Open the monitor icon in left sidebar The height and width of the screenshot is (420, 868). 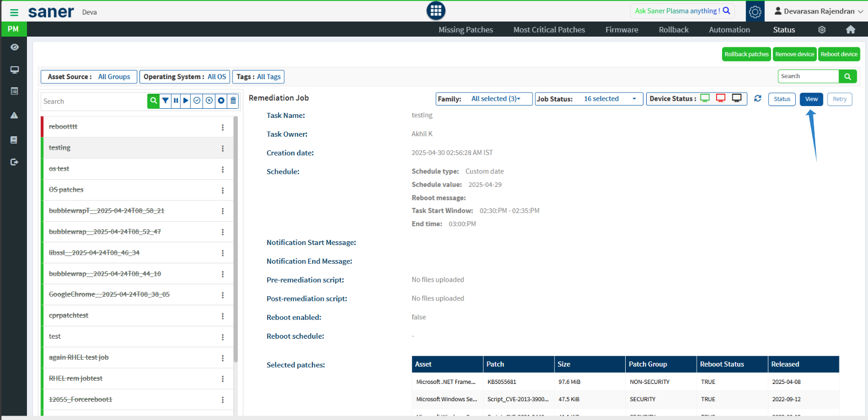point(15,70)
